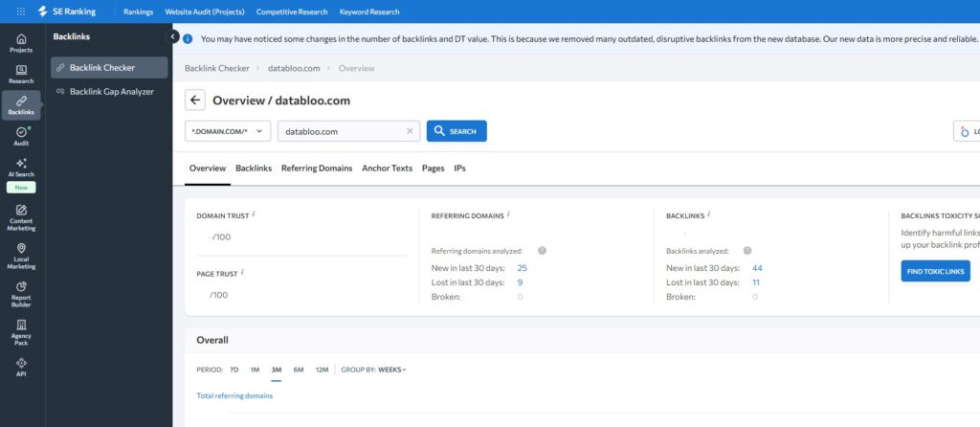Select Backlink Checker in the side panel

(109, 68)
